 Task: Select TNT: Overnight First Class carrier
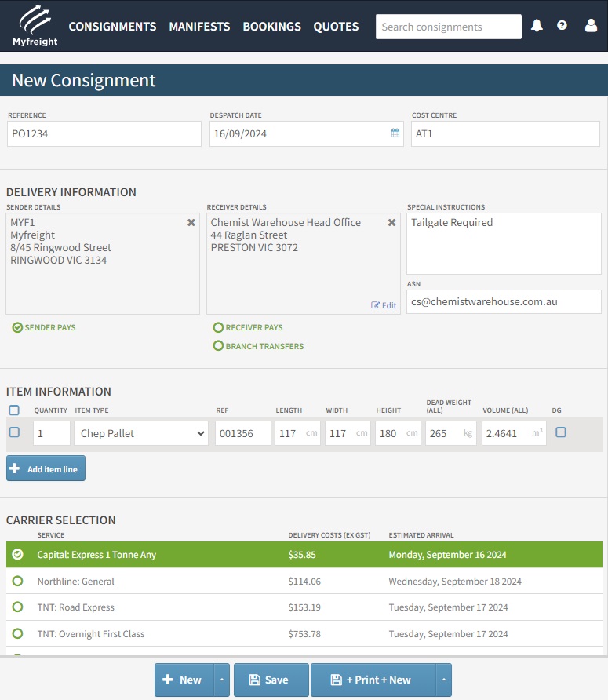click(304, 633)
